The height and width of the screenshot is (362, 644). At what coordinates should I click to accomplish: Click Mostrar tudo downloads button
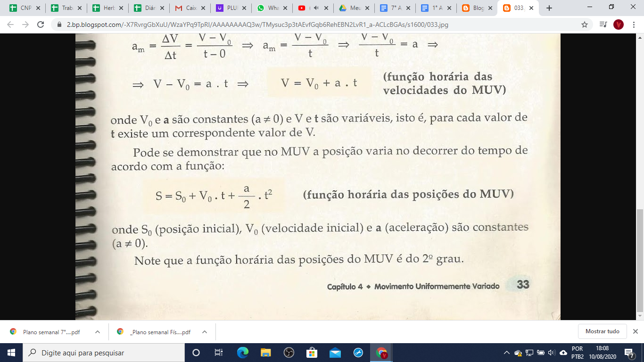coord(602,331)
